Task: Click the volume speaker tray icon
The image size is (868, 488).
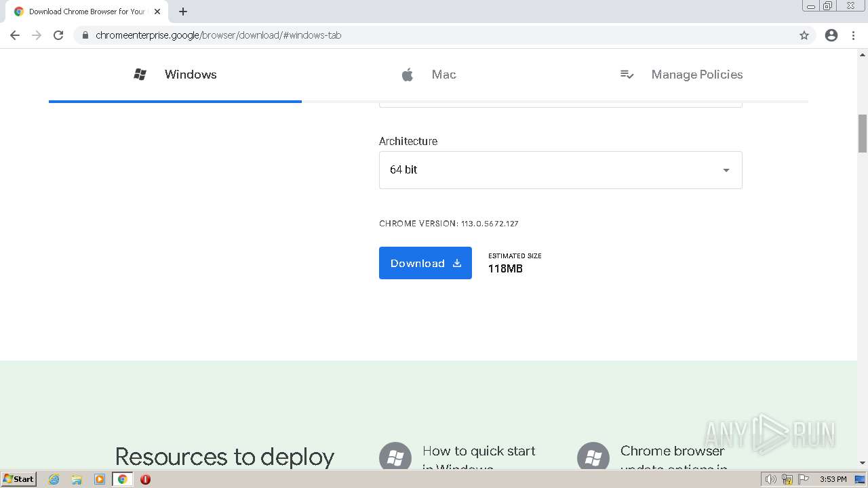Action: 770,479
